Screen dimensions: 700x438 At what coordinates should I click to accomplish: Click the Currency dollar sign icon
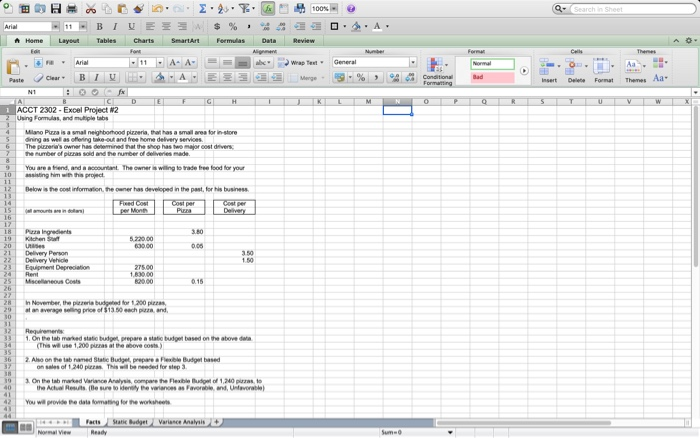tap(217, 26)
